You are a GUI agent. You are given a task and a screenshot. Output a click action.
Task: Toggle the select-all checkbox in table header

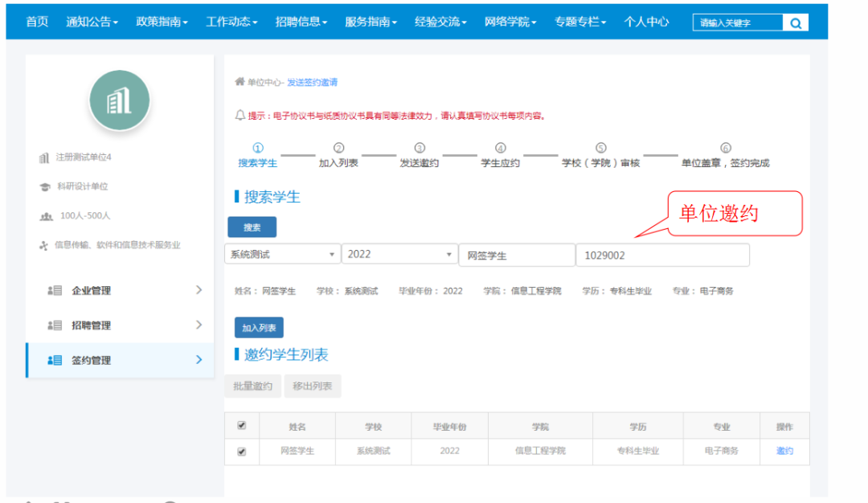point(241,426)
